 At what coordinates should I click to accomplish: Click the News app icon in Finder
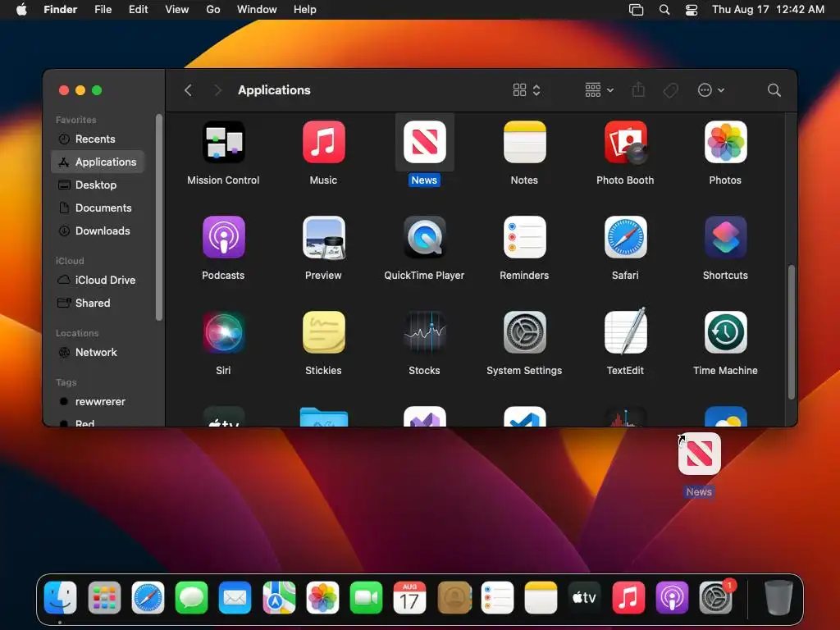pos(424,142)
